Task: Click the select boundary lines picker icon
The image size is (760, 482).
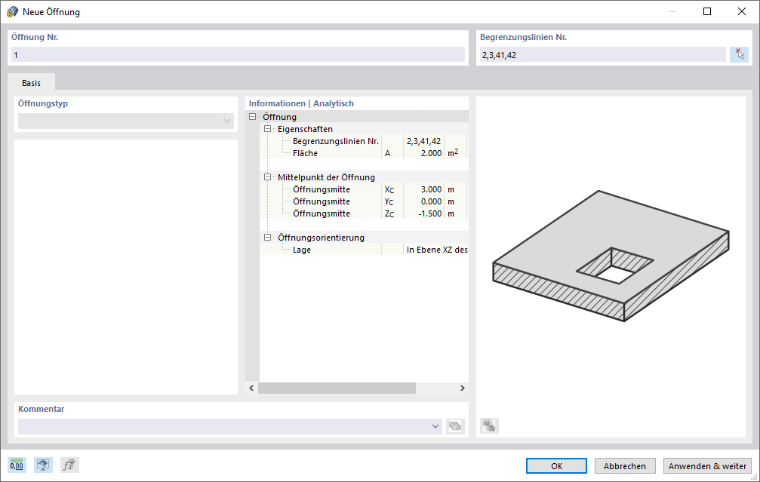Action: pyautogui.click(x=739, y=54)
